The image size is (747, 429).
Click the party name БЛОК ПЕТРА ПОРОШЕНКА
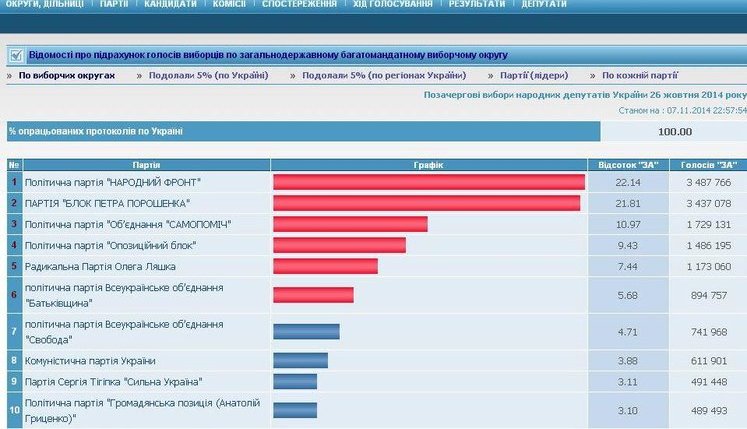107,204
